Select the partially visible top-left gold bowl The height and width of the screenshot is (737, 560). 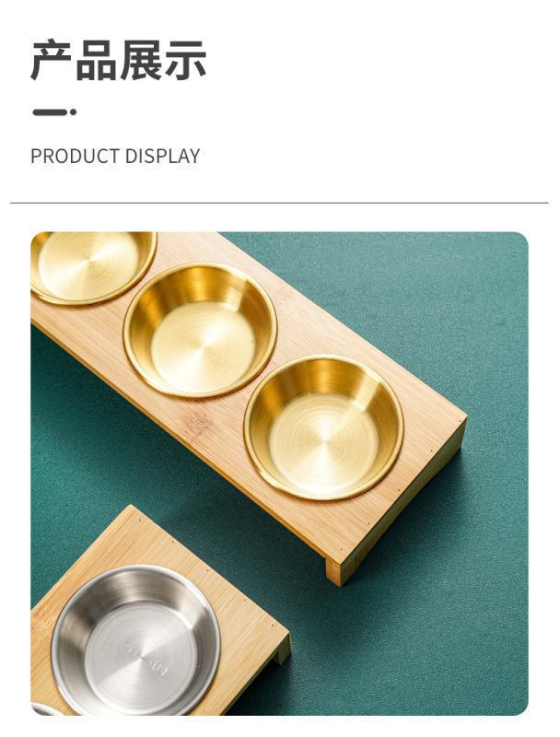click(x=93, y=267)
